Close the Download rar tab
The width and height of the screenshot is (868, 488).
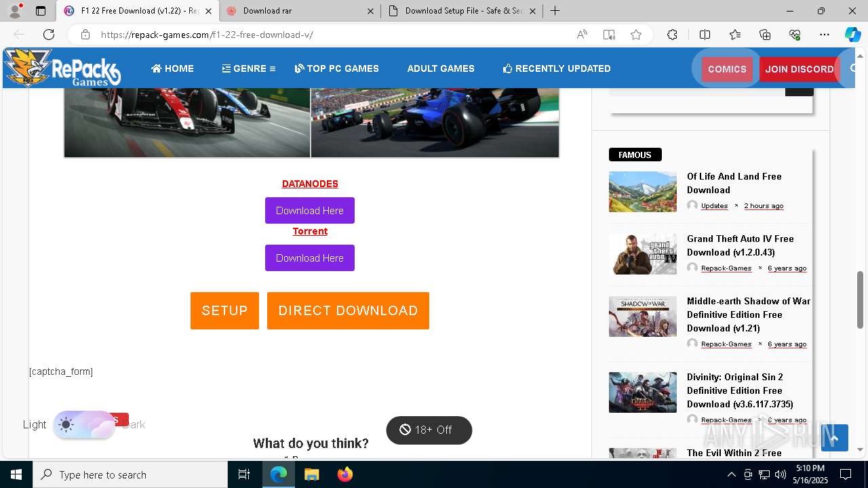tap(370, 11)
